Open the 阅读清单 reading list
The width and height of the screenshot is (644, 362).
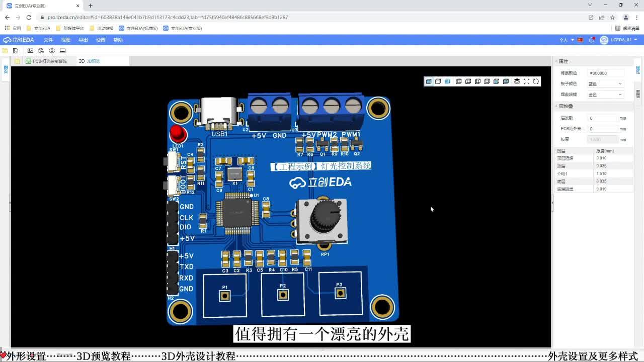627,28
